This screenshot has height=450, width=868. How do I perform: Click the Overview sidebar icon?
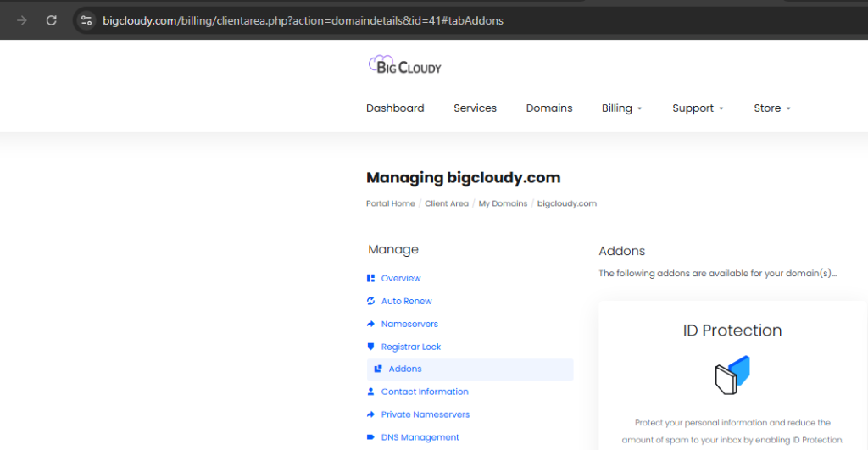[x=370, y=278]
